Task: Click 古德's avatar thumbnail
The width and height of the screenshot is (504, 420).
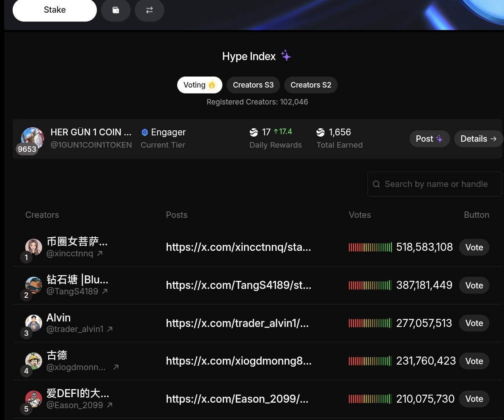Action: [34, 360]
